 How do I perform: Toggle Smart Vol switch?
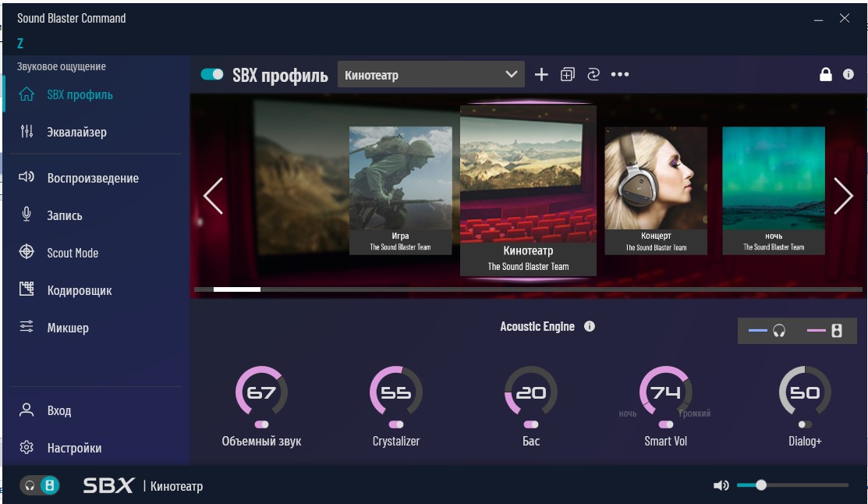(666, 424)
